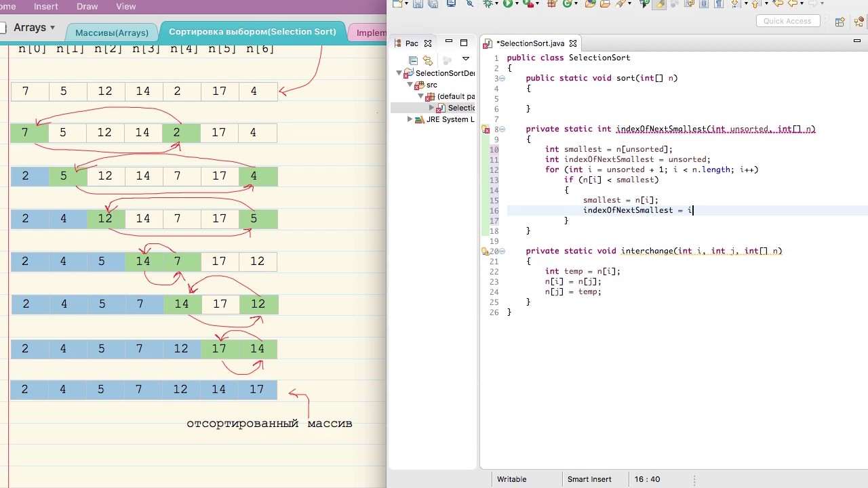868x488 pixels.
Task: Close the Package Explorer tab with X
Action: [428, 43]
